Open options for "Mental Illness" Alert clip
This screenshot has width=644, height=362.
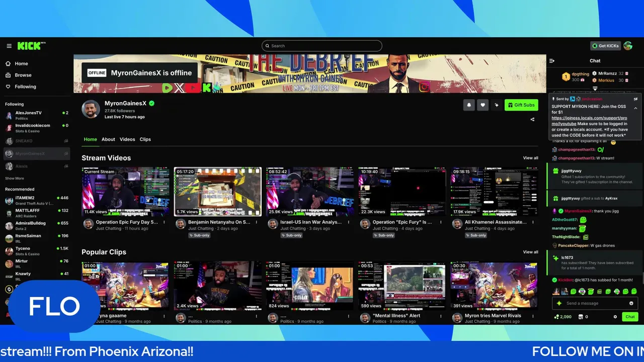pos(441,316)
